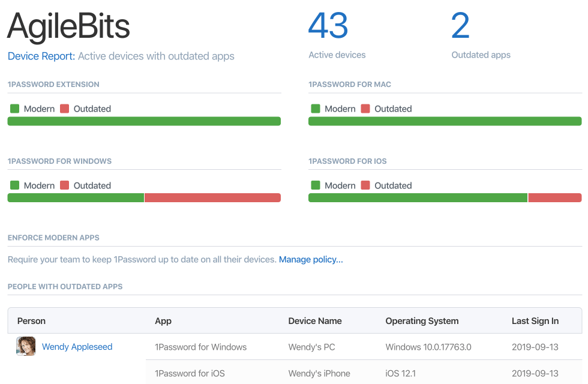
Task: Open the Manage policy link
Action: [311, 259]
